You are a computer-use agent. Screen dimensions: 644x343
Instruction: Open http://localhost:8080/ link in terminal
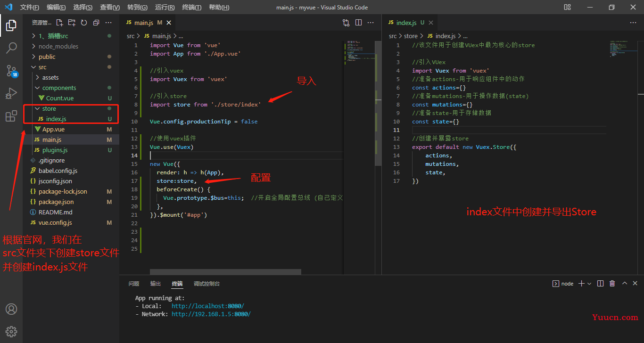(208, 306)
